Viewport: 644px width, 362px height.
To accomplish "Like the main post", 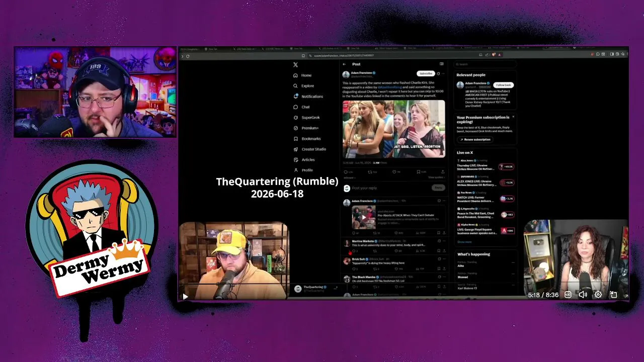I will [394, 172].
